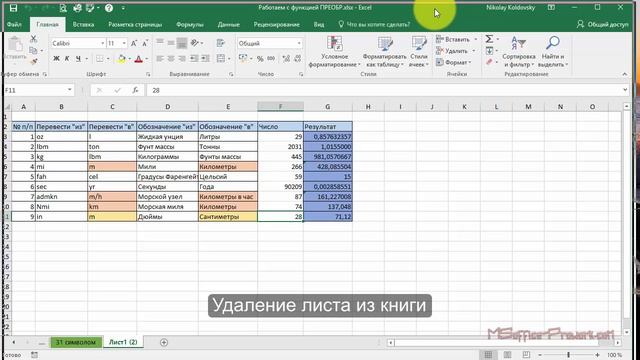640x360 pixels.
Task: Click the text orientation icon
Action: (x=195, y=43)
